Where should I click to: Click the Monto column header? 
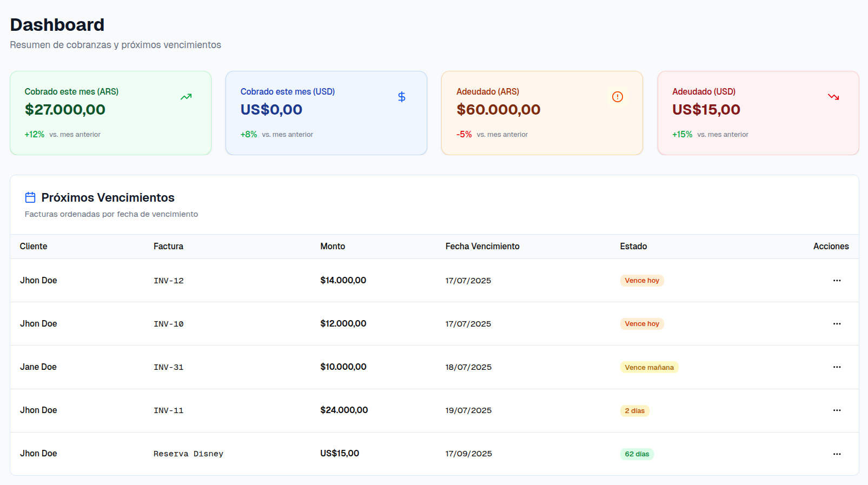(332, 247)
